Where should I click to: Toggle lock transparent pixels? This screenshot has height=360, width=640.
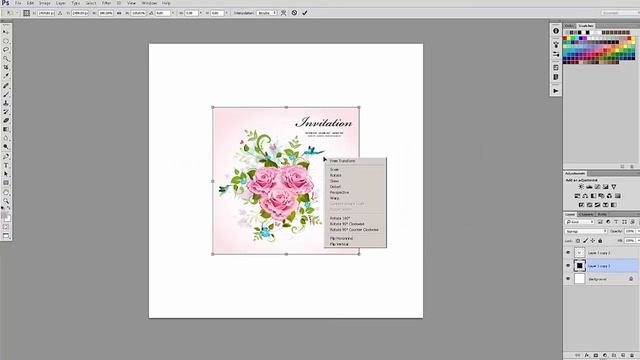pos(578,241)
